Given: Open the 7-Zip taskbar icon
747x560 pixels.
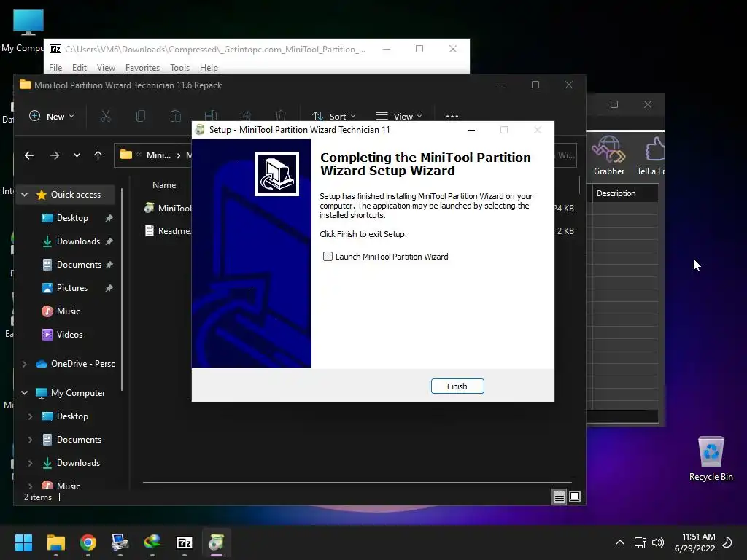Looking at the screenshot, I should pos(185,542).
